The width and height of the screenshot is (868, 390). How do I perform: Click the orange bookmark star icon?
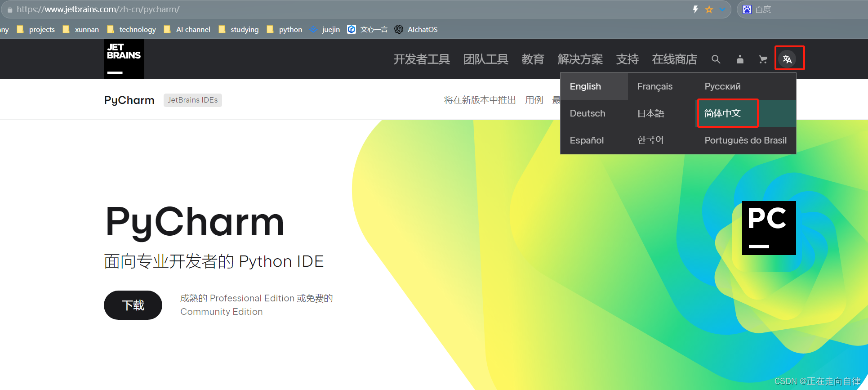709,9
